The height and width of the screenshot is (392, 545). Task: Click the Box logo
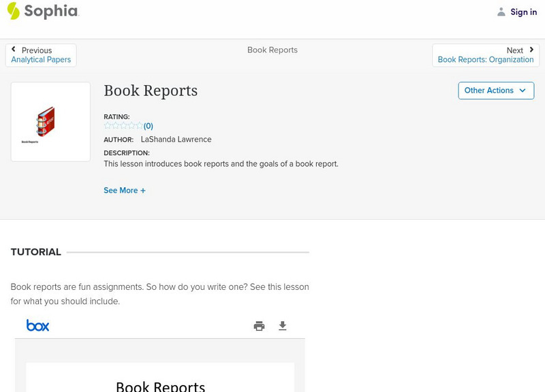(x=37, y=325)
